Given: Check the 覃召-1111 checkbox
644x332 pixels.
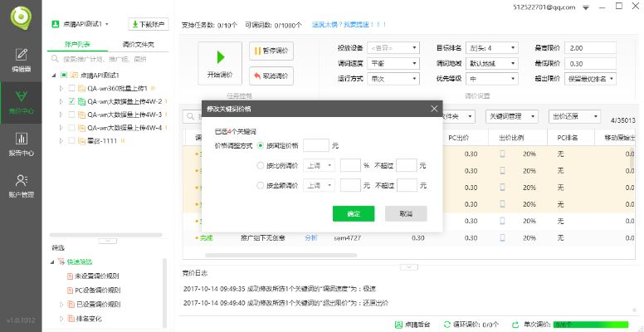Looking at the screenshot, I should pos(71,140).
